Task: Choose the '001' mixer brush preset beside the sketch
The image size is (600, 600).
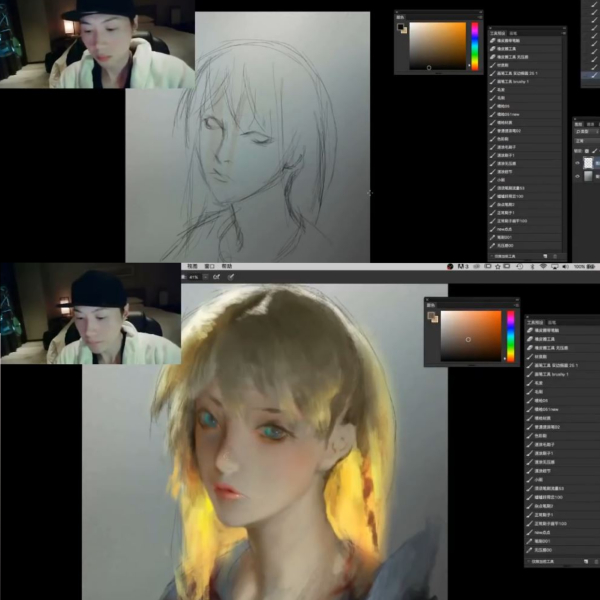Action: (x=525, y=237)
